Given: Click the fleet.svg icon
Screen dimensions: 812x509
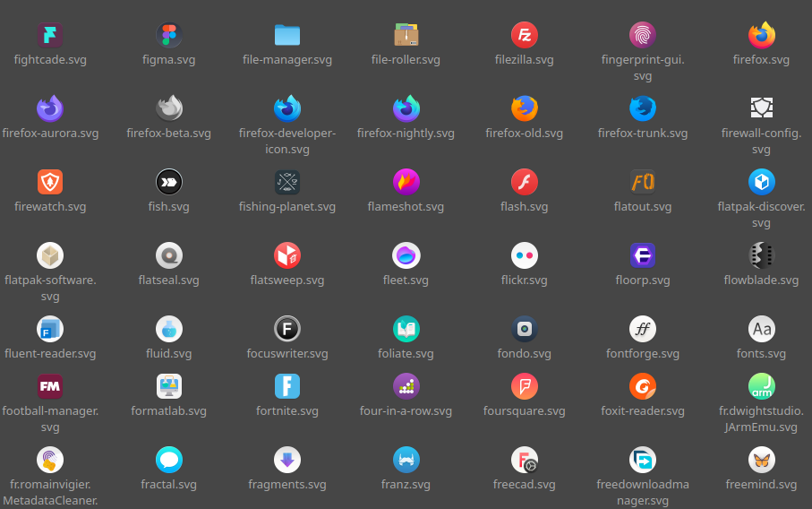Looking at the screenshot, I should pyautogui.click(x=406, y=255).
